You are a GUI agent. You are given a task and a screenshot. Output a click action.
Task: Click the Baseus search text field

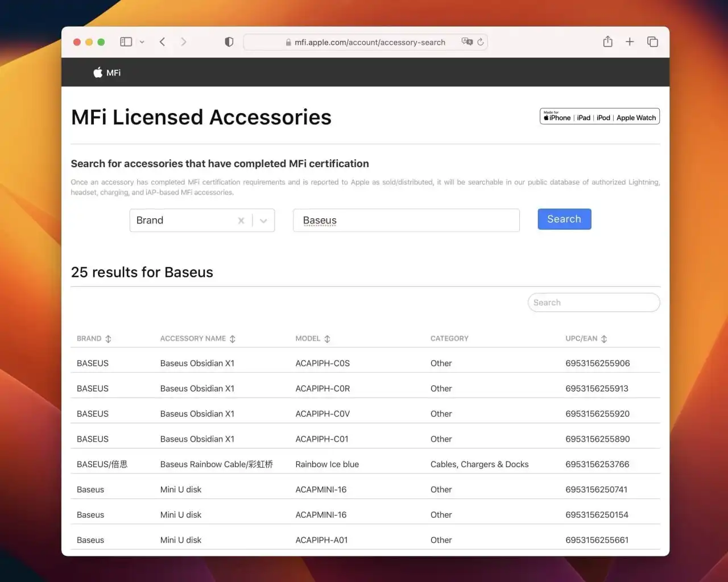(406, 221)
